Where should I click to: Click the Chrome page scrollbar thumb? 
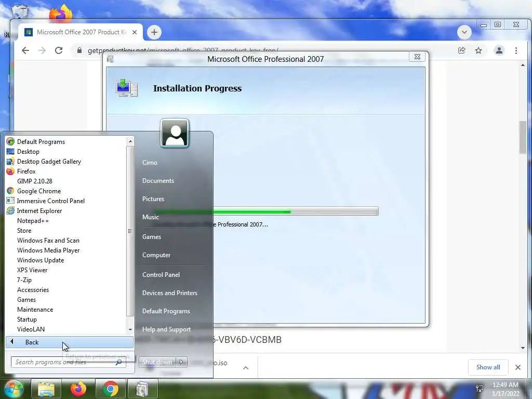coord(523,137)
